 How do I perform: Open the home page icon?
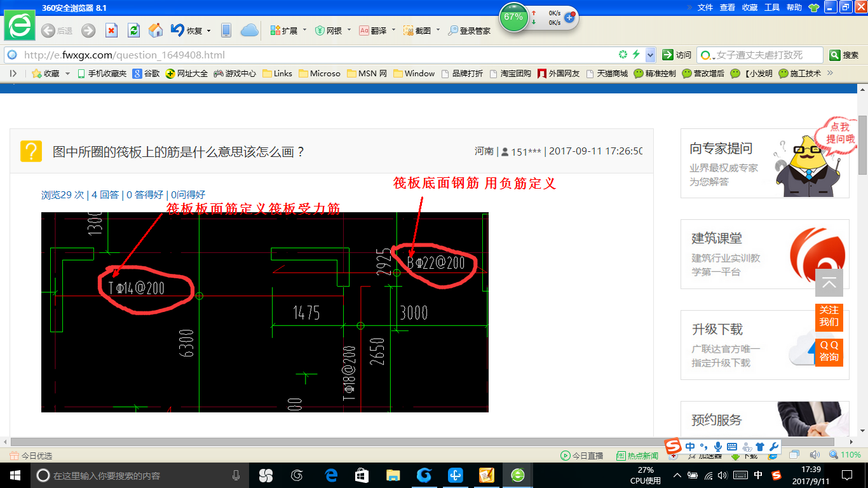[x=156, y=30]
